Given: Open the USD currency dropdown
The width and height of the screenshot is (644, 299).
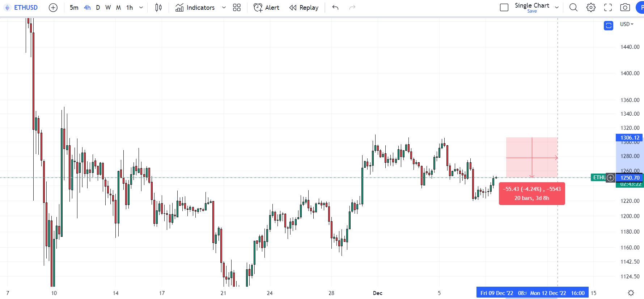Looking at the screenshot, I should [x=627, y=24].
